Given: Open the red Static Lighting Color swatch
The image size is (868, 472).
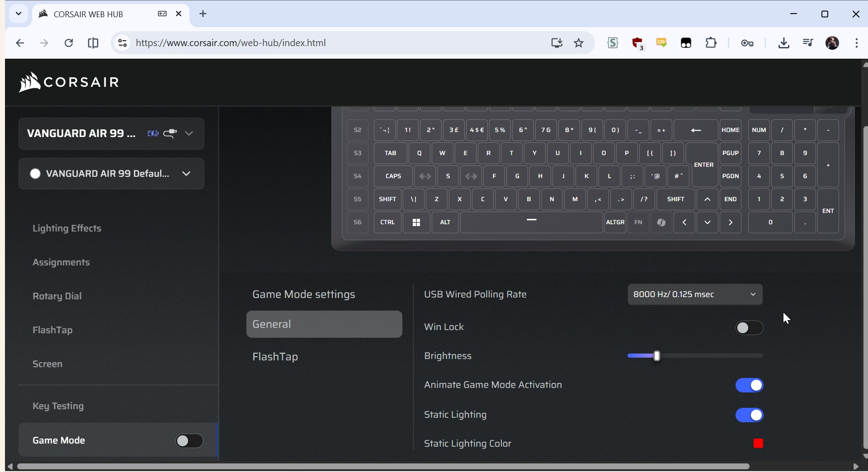Looking at the screenshot, I should (758, 444).
